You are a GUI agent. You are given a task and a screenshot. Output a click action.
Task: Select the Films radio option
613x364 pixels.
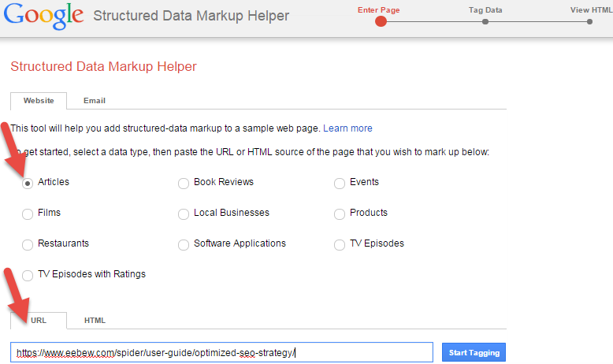click(x=28, y=214)
